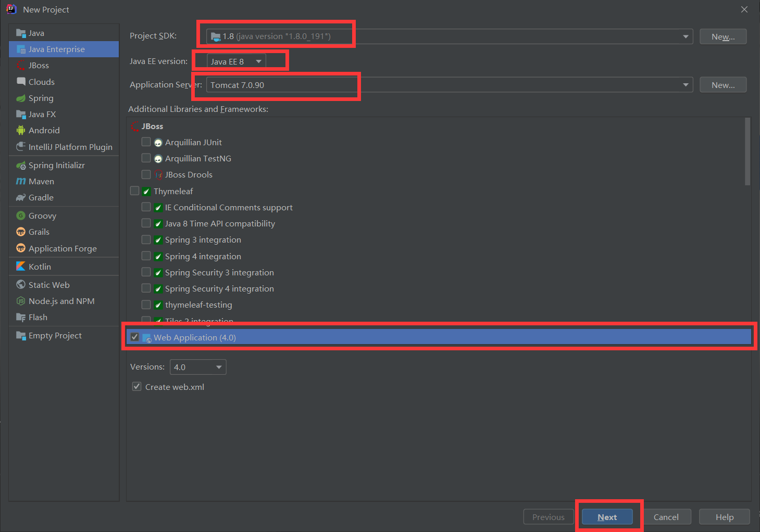Check Spring Security 3 integration

(146, 272)
